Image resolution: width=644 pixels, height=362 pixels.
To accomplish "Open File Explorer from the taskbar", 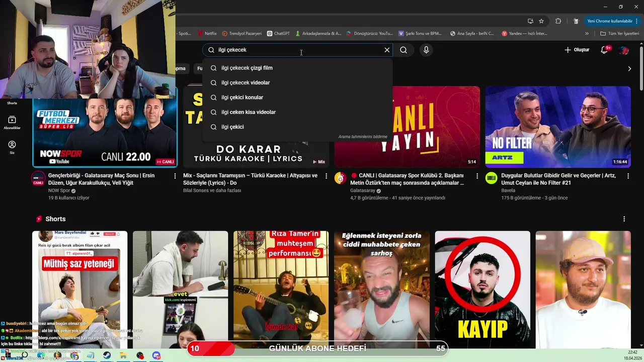I will click(123, 355).
